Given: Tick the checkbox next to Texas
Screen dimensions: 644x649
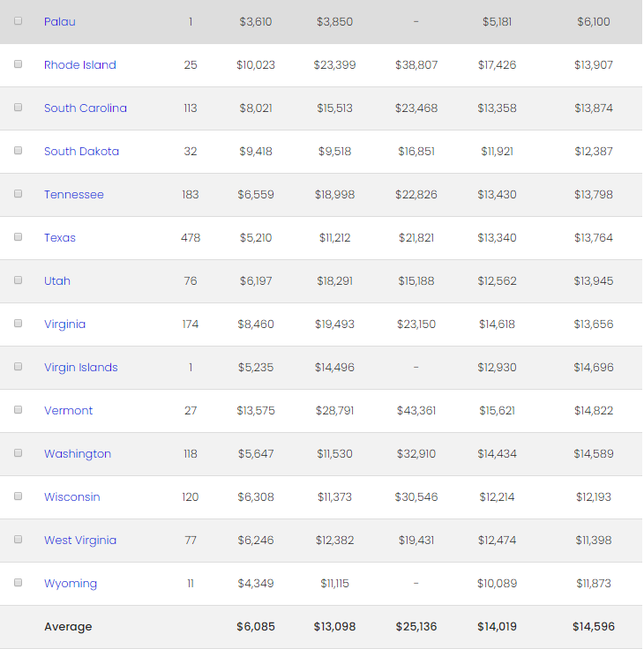Looking at the screenshot, I should pos(18,237).
